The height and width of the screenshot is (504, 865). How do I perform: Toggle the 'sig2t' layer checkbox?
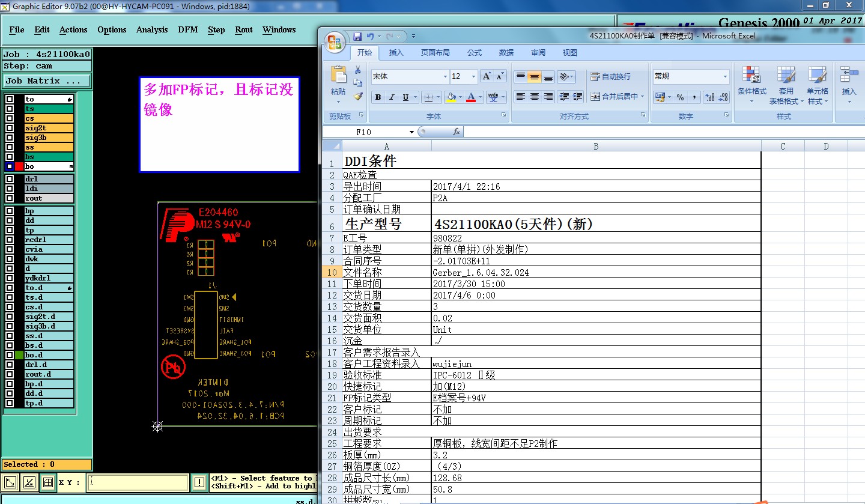click(x=10, y=128)
